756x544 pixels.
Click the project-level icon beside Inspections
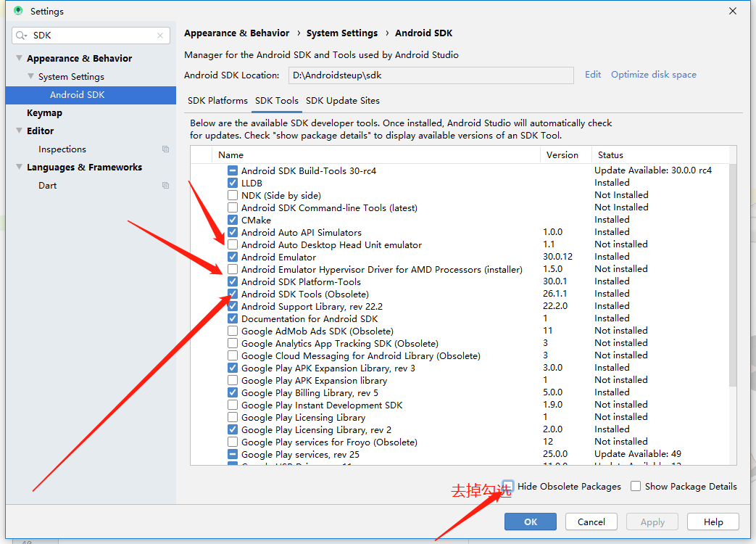[x=165, y=149]
